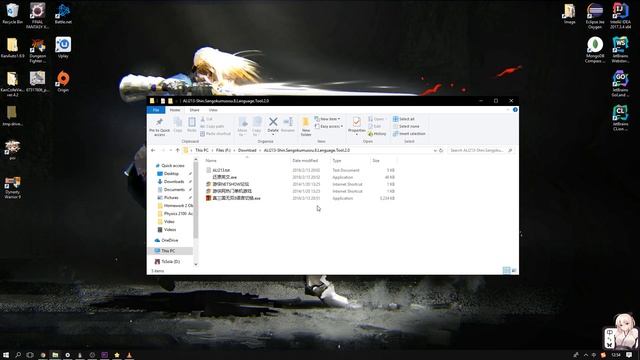Click the Move to ribbon icon

coord(242,127)
